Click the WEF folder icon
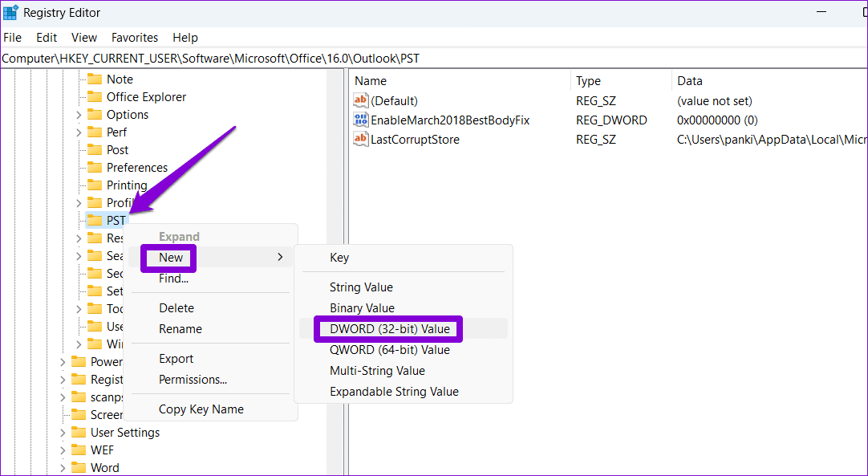Screen dimensions: 868x476 (79, 450)
